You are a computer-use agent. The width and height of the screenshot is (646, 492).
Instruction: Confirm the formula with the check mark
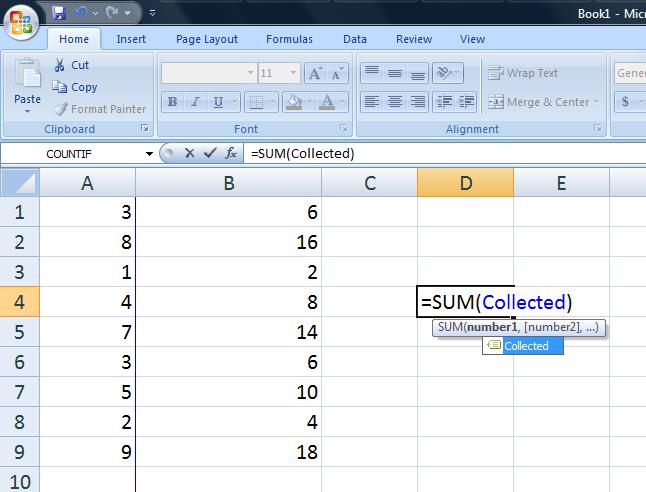210,153
